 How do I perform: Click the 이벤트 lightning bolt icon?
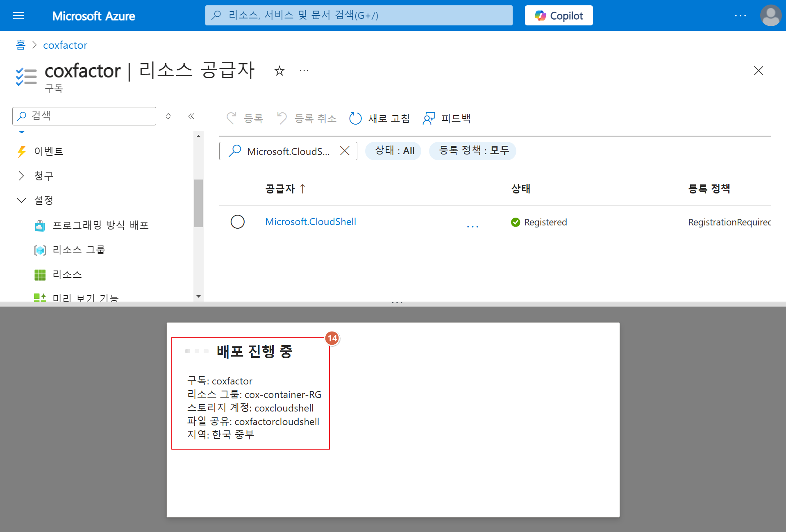pos(22,152)
